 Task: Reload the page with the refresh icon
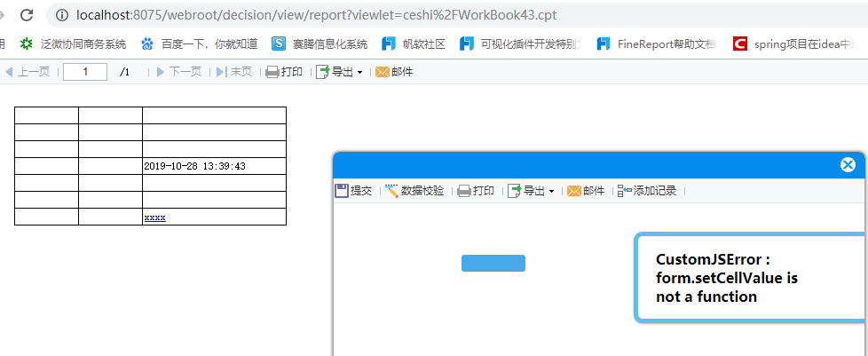pos(27,15)
